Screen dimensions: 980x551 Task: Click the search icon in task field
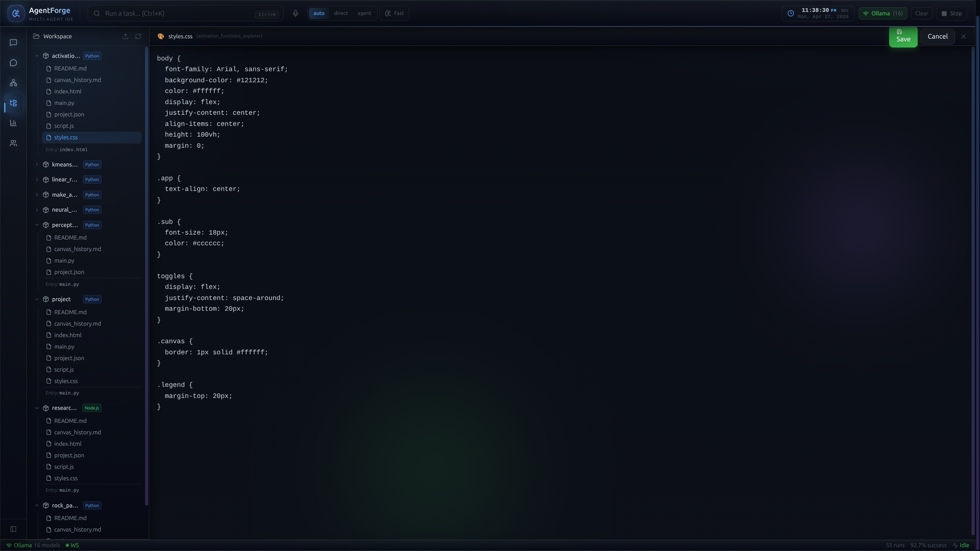(97, 13)
